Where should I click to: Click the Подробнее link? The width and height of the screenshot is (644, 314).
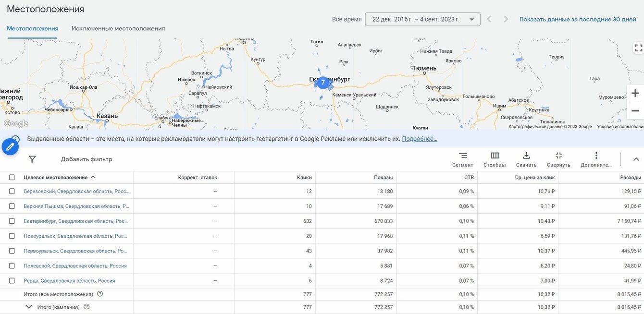point(420,139)
